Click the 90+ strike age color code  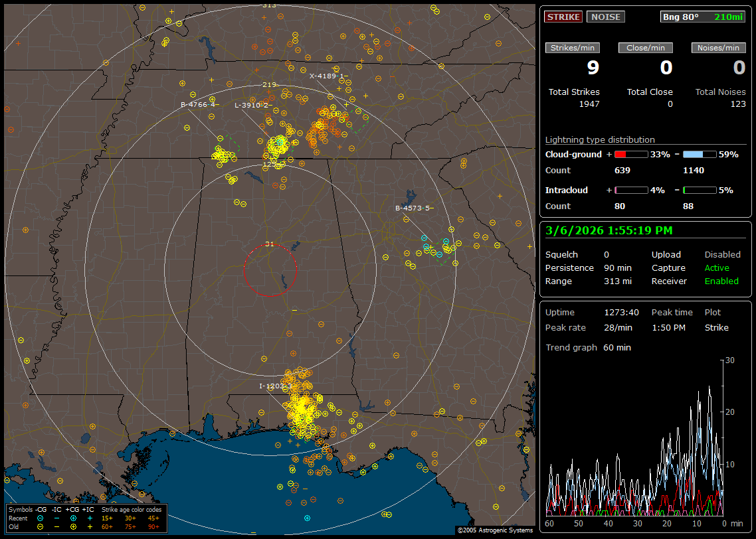pyautogui.click(x=153, y=526)
